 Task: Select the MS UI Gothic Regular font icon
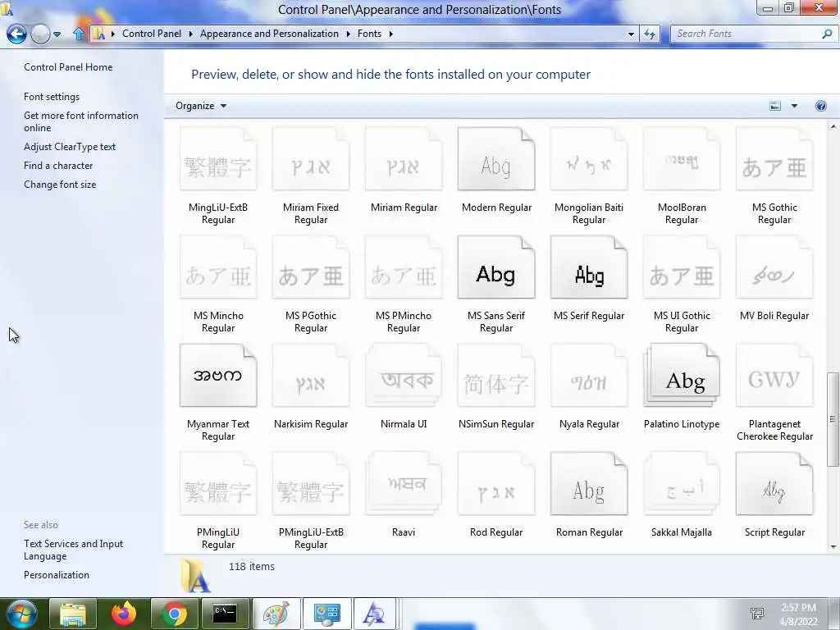click(682, 267)
